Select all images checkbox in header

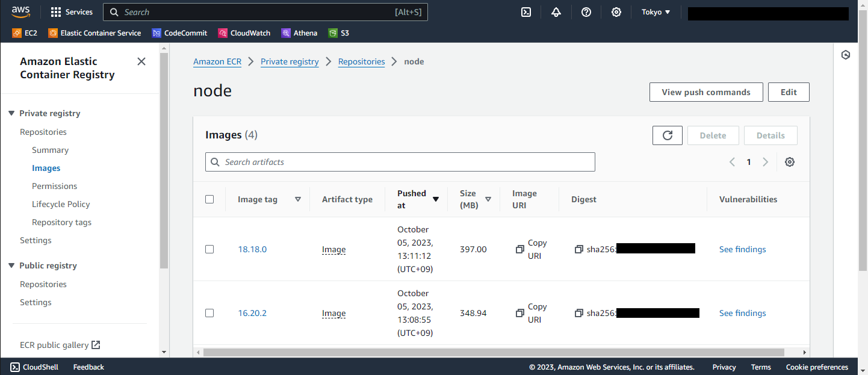[x=209, y=199]
